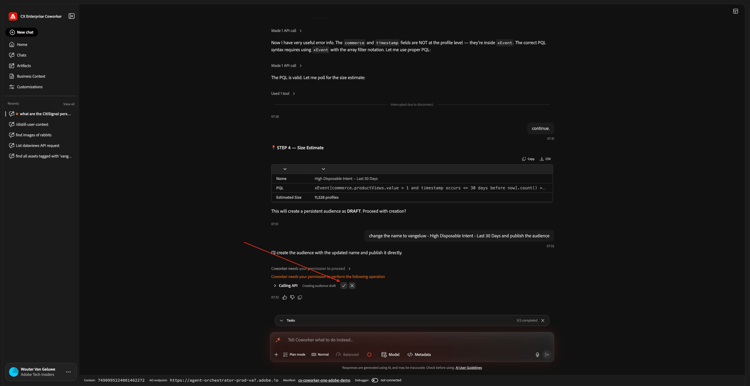
Task: Click the 'continue.' user message
Action: (541, 128)
